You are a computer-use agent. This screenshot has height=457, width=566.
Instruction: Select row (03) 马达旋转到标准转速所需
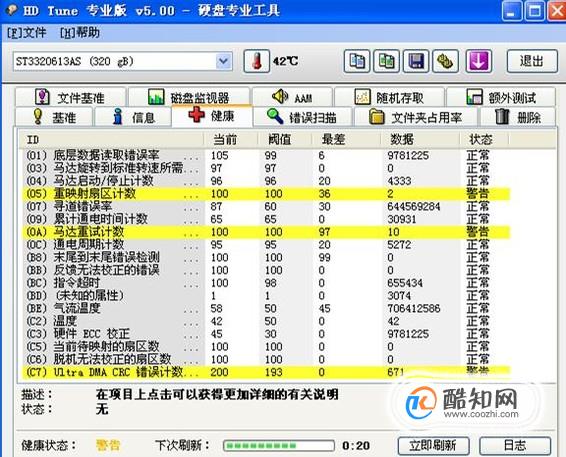tap(266, 168)
